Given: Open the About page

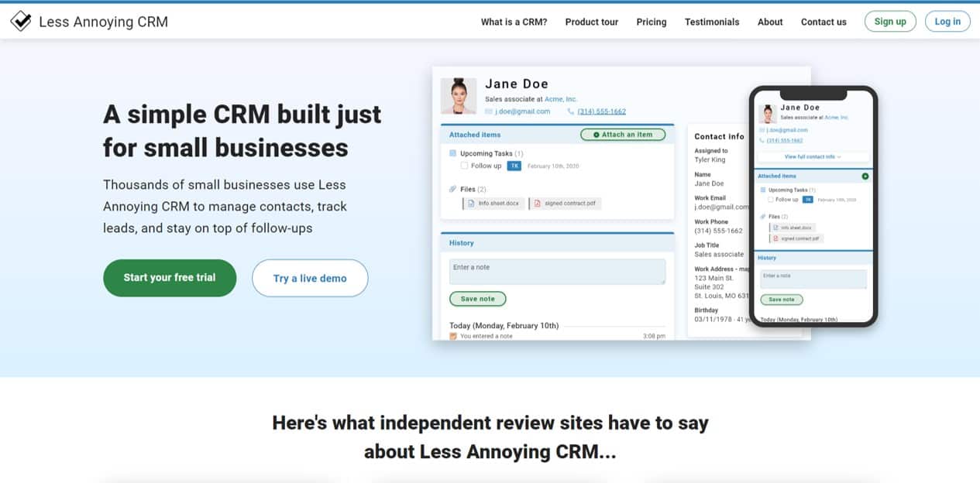Looking at the screenshot, I should click(x=770, y=22).
